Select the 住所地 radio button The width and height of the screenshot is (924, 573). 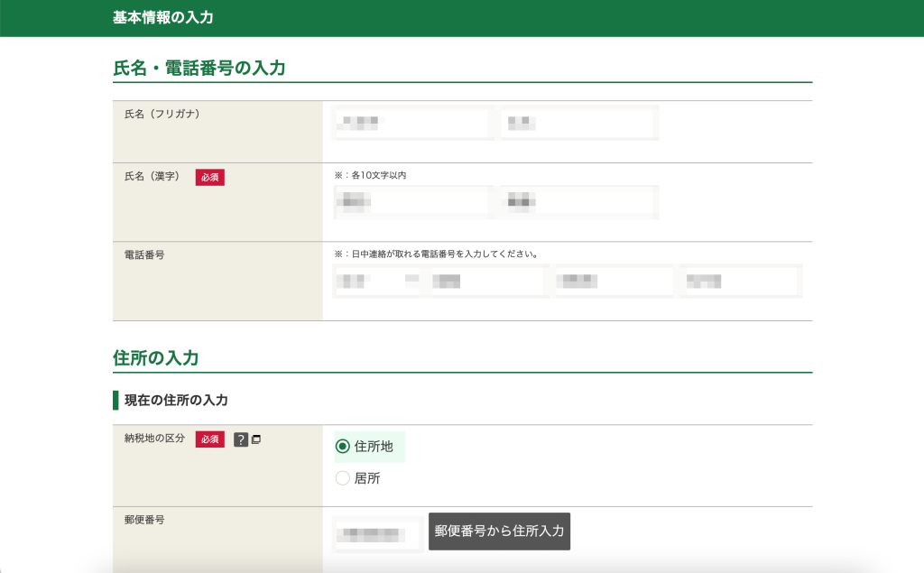(343, 447)
